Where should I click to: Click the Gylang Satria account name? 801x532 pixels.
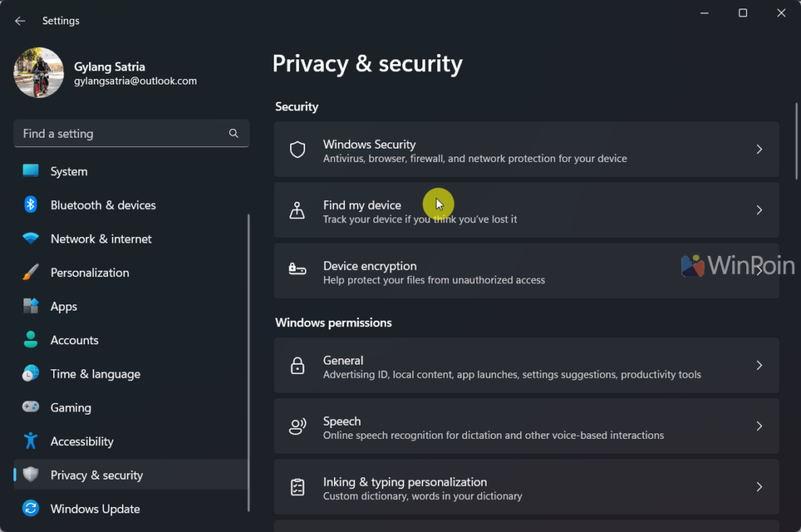click(110, 67)
